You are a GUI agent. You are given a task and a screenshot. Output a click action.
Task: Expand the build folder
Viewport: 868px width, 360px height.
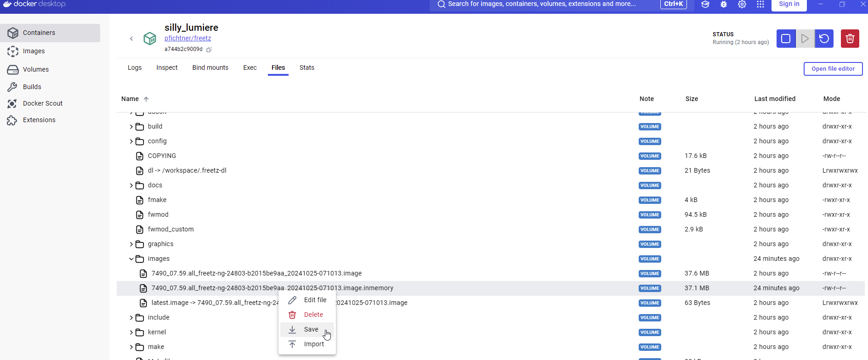[x=131, y=127]
